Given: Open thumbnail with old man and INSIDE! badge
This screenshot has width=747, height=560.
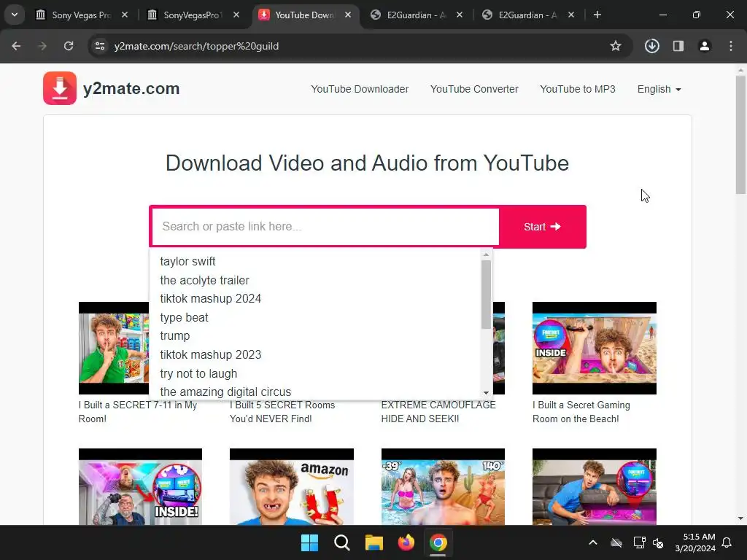Looking at the screenshot, I should (140, 486).
